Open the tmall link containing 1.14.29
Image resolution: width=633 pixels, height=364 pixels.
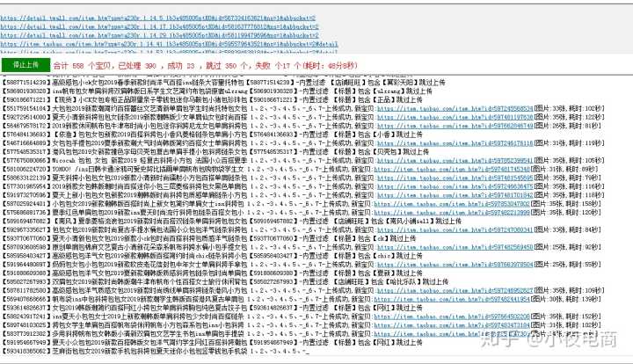(159, 35)
